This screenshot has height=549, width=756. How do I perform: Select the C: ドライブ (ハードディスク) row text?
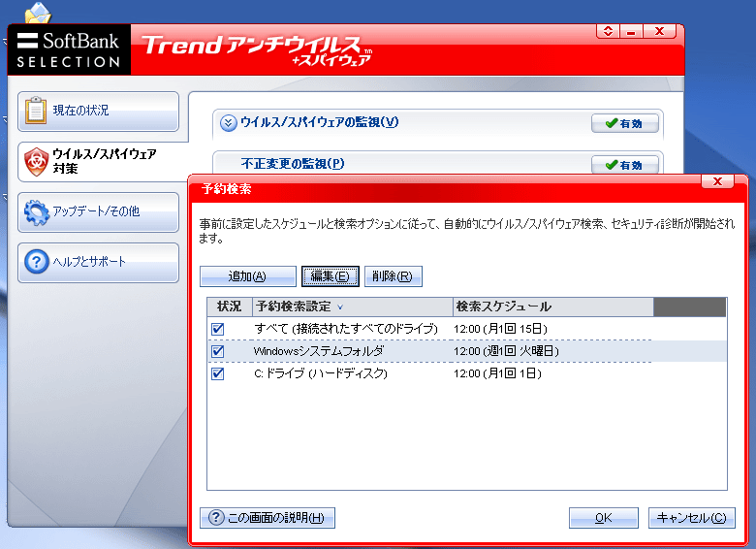(321, 373)
